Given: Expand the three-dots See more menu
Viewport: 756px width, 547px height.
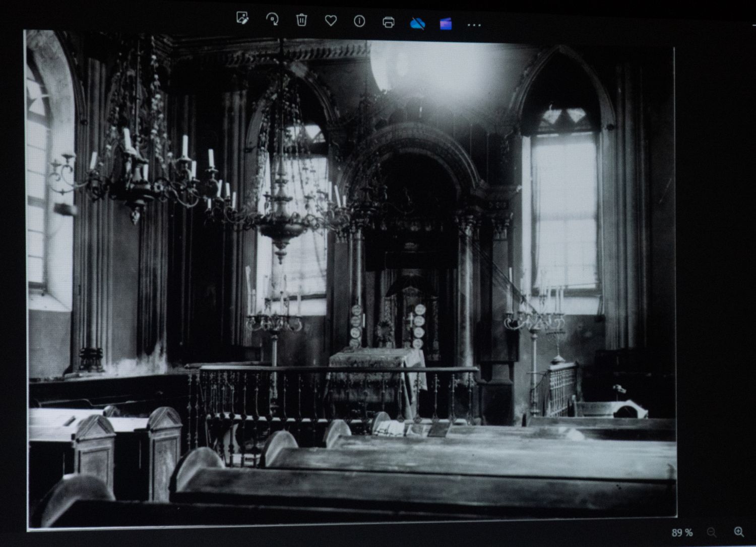Looking at the screenshot, I should click(474, 25).
